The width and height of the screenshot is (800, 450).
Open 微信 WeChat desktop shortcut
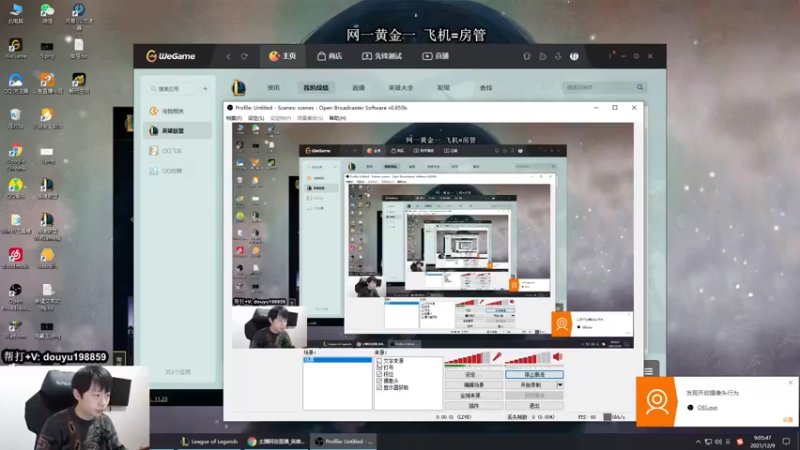[x=47, y=14]
